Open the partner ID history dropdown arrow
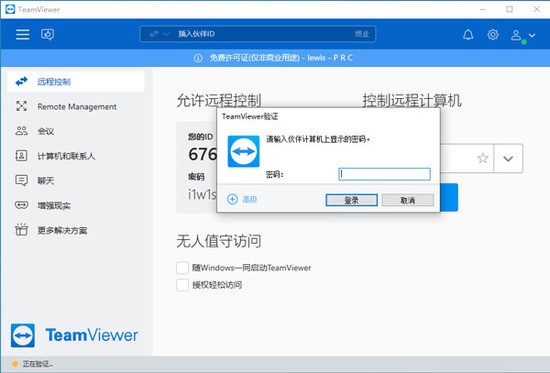Viewport: 550px width, 373px height. click(x=508, y=159)
